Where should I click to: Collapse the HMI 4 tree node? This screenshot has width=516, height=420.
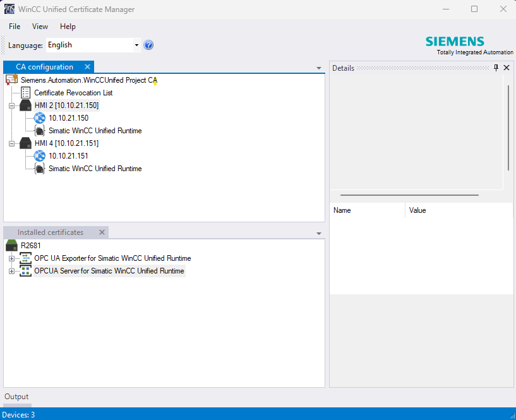coord(11,143)
